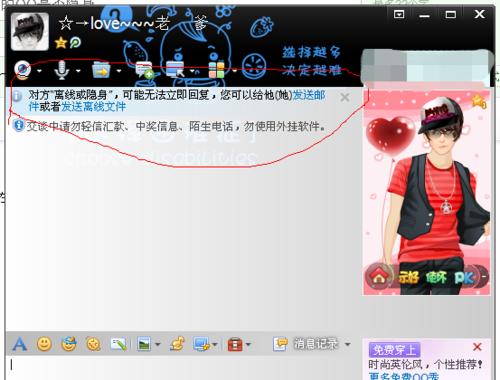The height and width of the screenshot is (380, 500).
Task: Open the smiley emoticon picker
Action: tap(44, 344)
